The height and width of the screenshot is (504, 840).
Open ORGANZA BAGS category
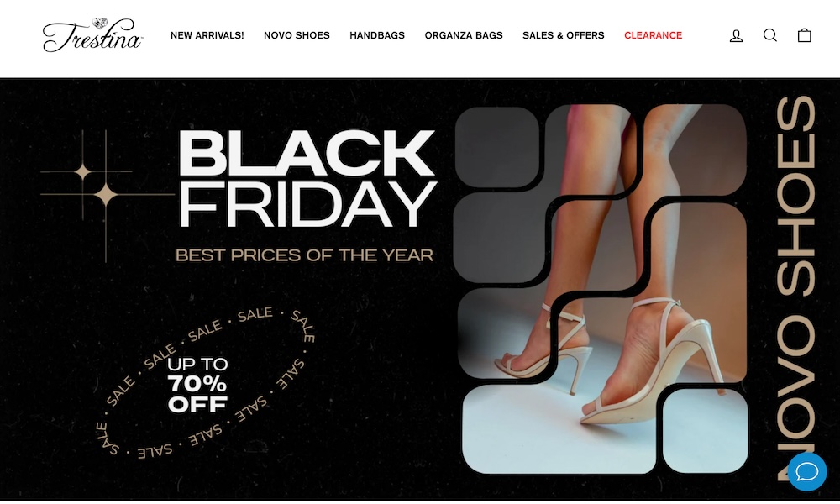464,35
